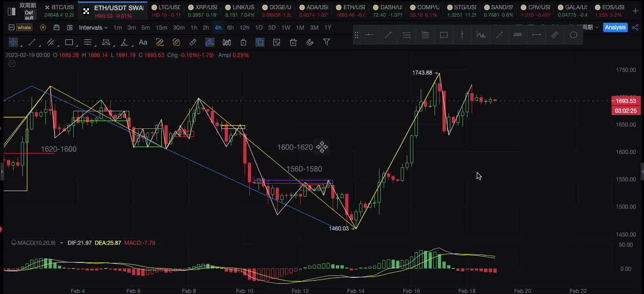
Task: Pick the circle tool in floating toolbar
Action: (574, 35)
